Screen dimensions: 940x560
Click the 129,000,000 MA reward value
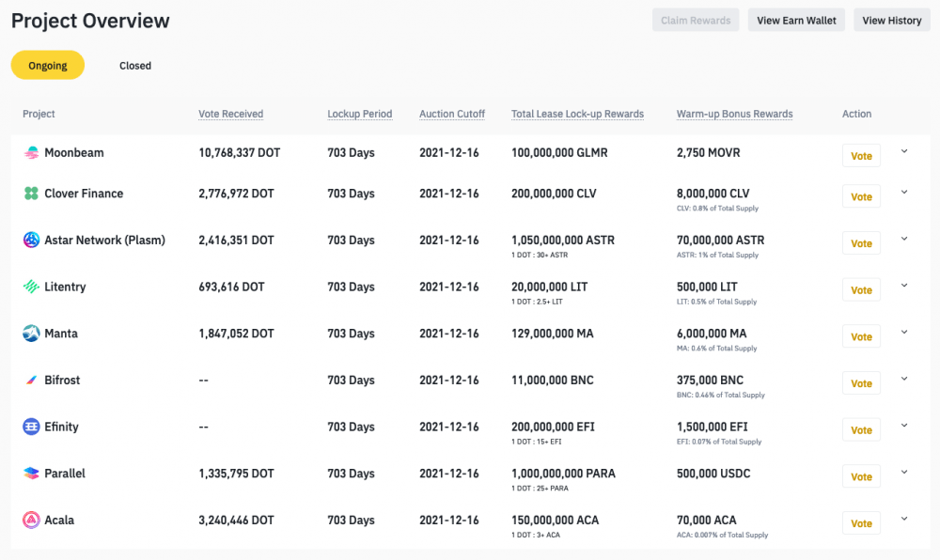click(552, 334)
